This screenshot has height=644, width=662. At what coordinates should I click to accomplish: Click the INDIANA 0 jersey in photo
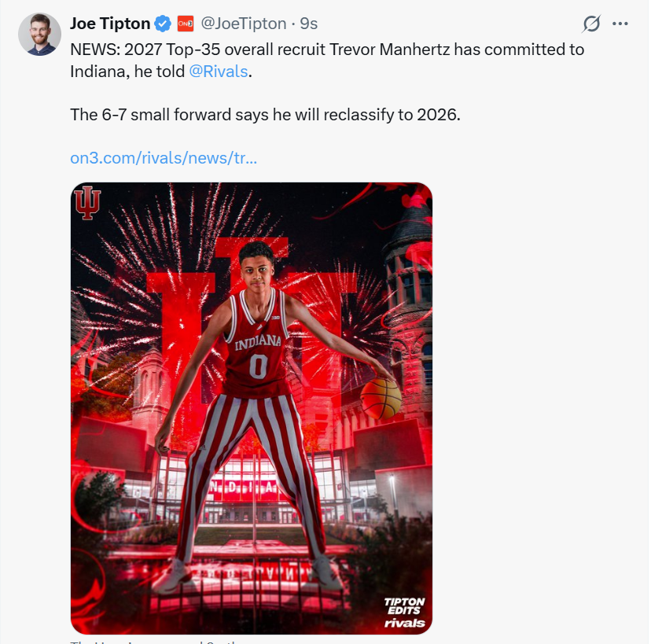coord(257,354)
